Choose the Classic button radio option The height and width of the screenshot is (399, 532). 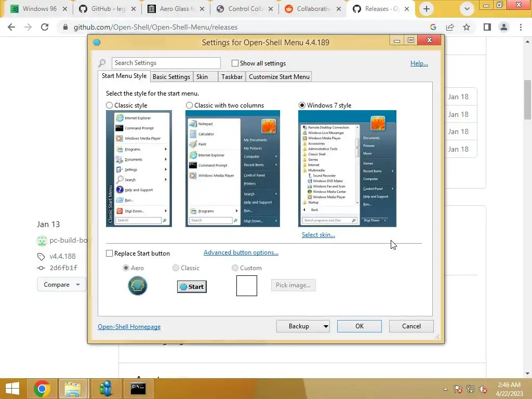[176, 268]
